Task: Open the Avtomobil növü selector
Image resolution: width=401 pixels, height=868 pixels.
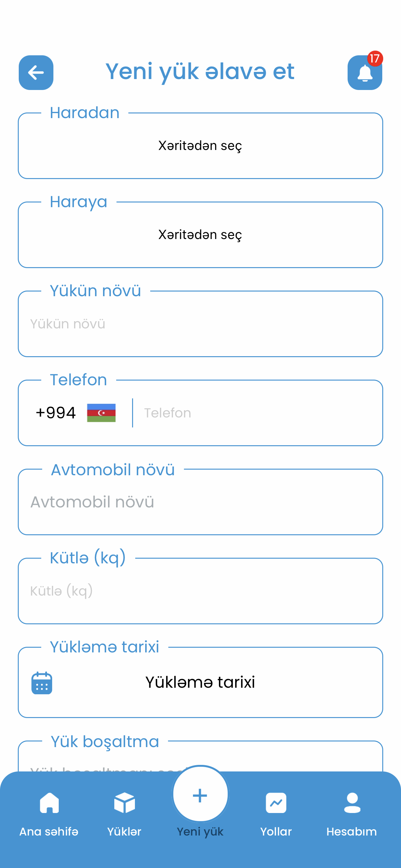Action: (x=200, y=502)
